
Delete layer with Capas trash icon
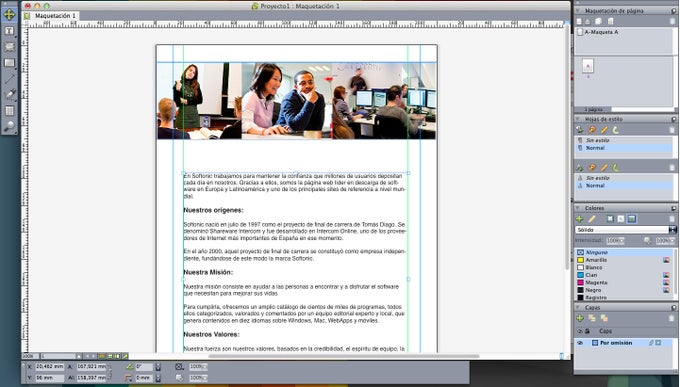click(672, 318)
